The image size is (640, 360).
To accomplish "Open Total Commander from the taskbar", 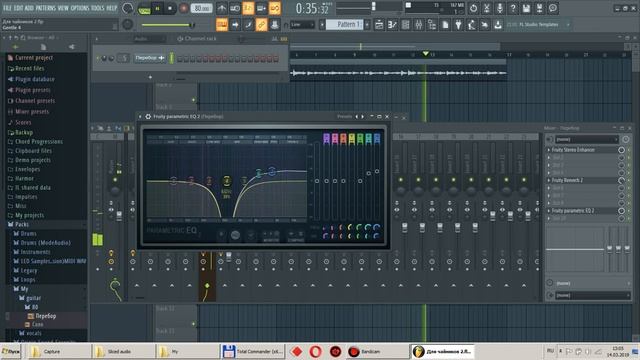I will 253,351.
